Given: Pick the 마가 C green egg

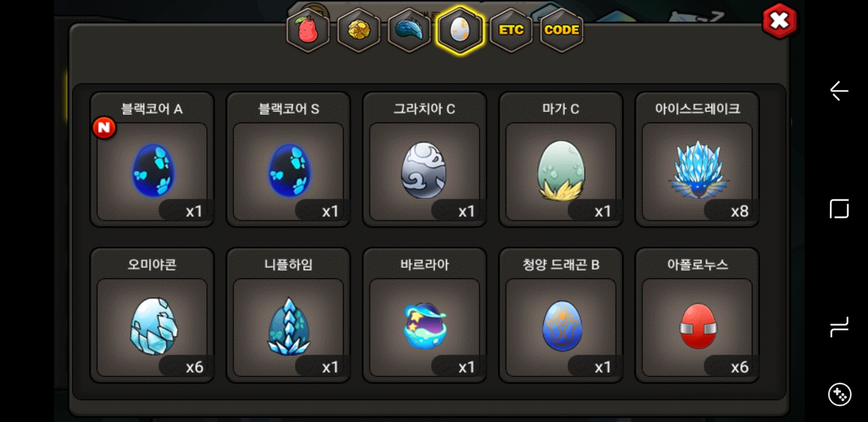Looking at the screenshot, I should 561,159.
